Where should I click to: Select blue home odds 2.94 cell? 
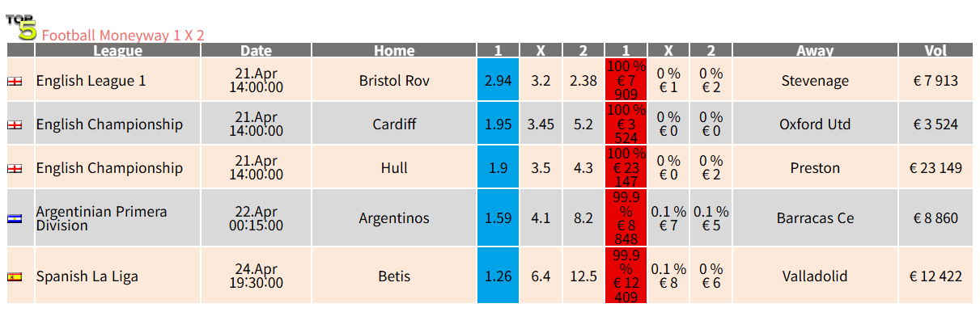(x=498, y=80)
